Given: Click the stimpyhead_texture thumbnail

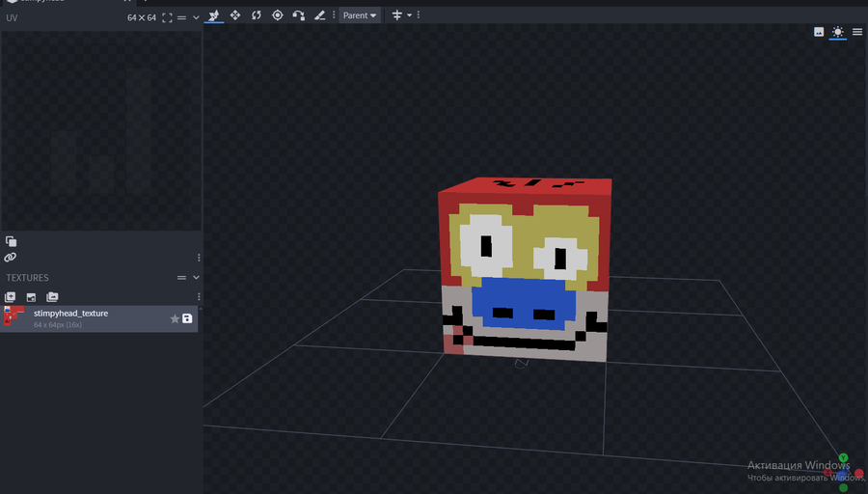Looking at the screenshot, I should [14, 316].
